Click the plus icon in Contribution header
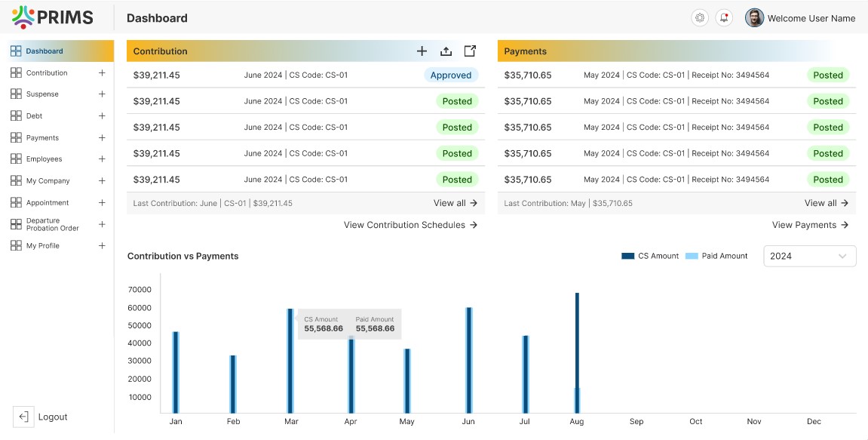Viewport: 868px width, 440px height. click(x=422, y=51)
